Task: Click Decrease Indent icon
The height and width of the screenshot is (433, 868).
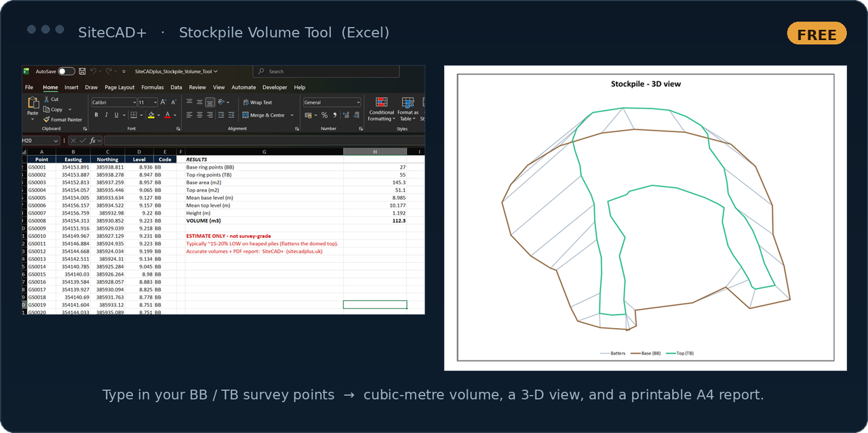Action: click(x=221, y=115)
